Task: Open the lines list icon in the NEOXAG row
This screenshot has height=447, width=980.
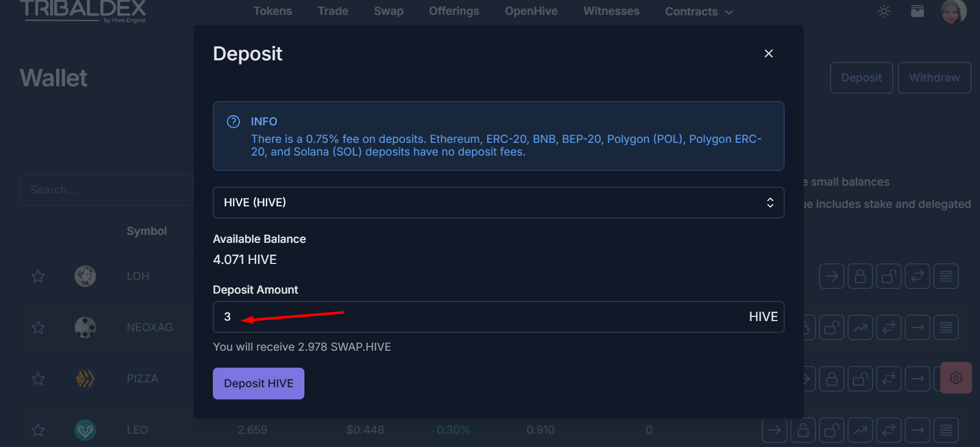Action: point(946,327)
